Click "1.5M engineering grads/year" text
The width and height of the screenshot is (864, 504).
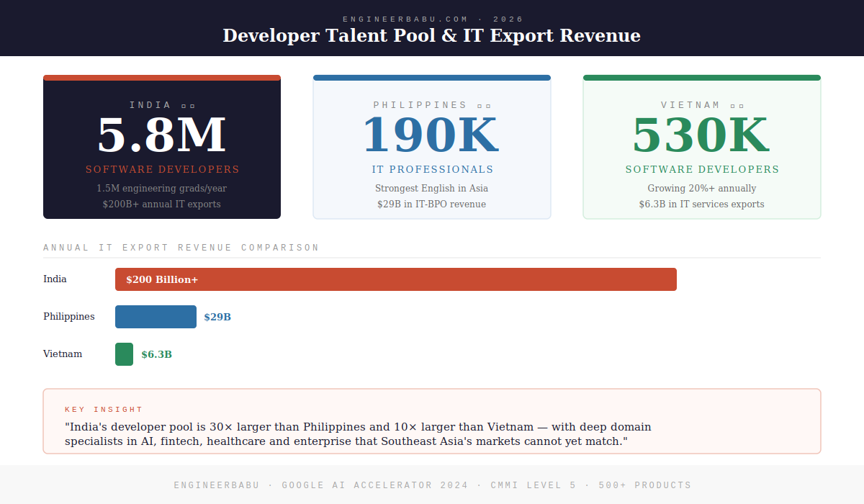162,189
